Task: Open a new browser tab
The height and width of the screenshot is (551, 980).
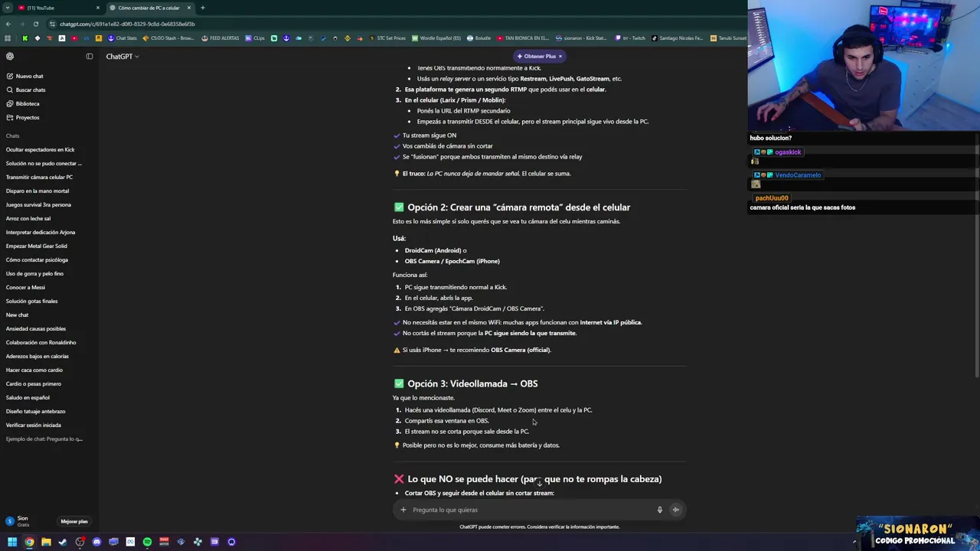Action: pyautogui.click(x=202, y=8)
